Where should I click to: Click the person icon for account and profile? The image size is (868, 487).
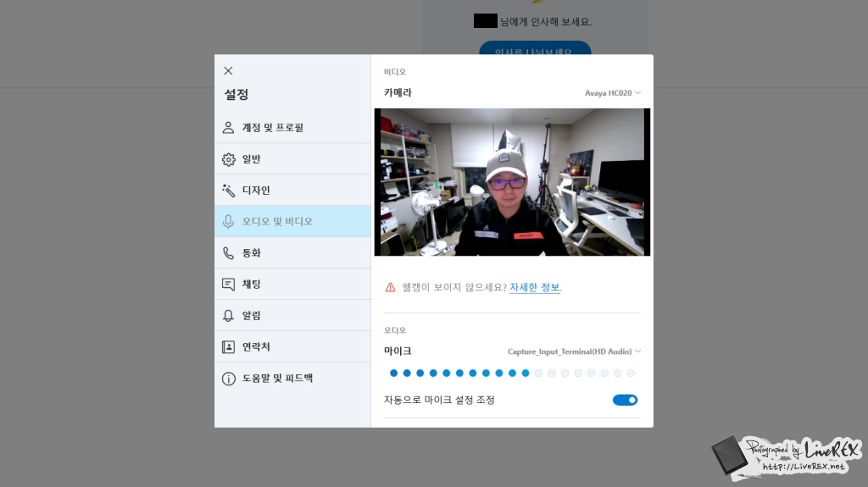(228, 127)
